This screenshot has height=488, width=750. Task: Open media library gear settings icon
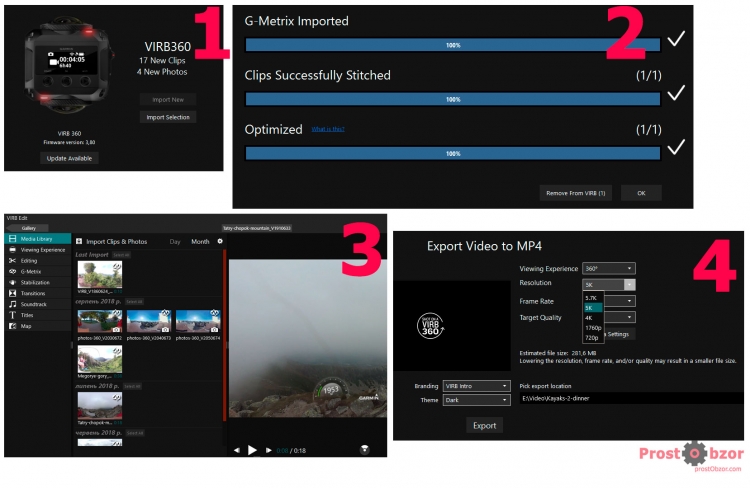click(220, 241)
